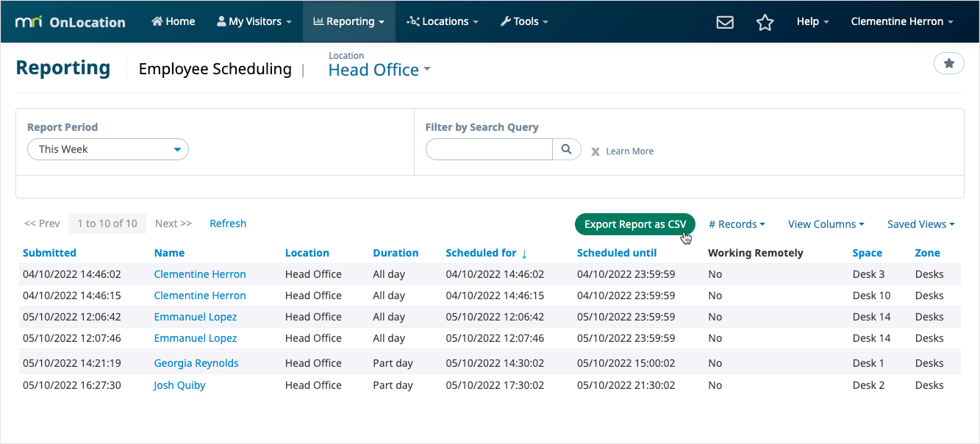The width and height of the screenshot is (980, 444).
Task: Open the # Records dropdown
Action: pyautogui.click(x=736, y=224)
